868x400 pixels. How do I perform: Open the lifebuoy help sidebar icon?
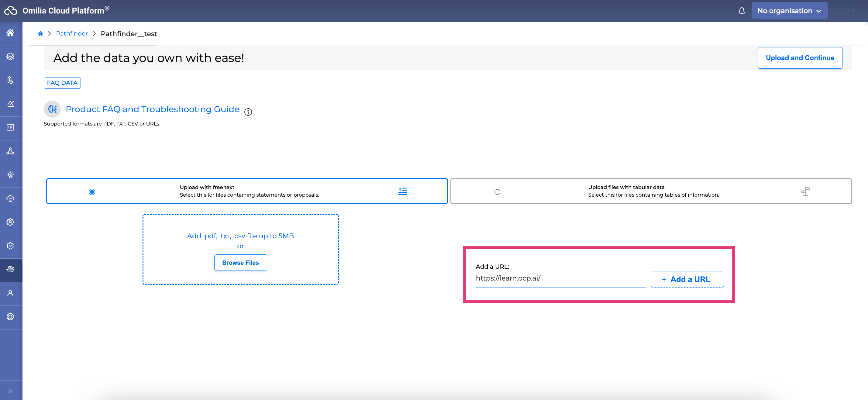(10, 317)
